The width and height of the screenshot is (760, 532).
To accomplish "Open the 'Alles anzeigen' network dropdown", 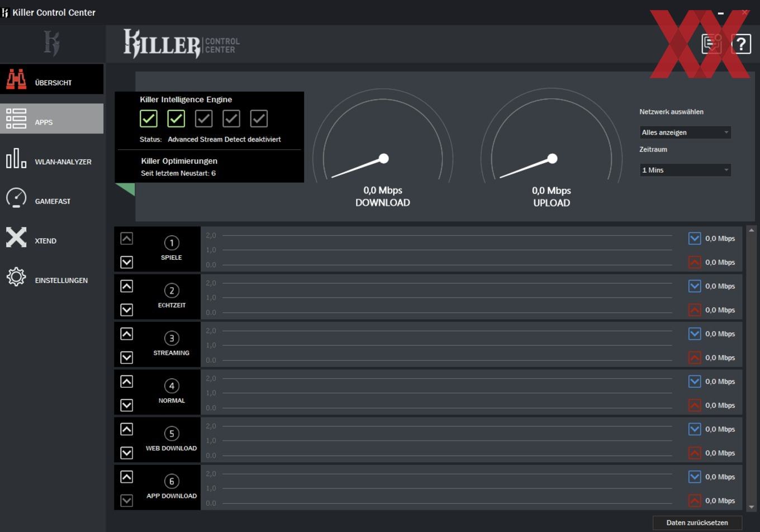I will pyautogui.click(x=685, y=132).
